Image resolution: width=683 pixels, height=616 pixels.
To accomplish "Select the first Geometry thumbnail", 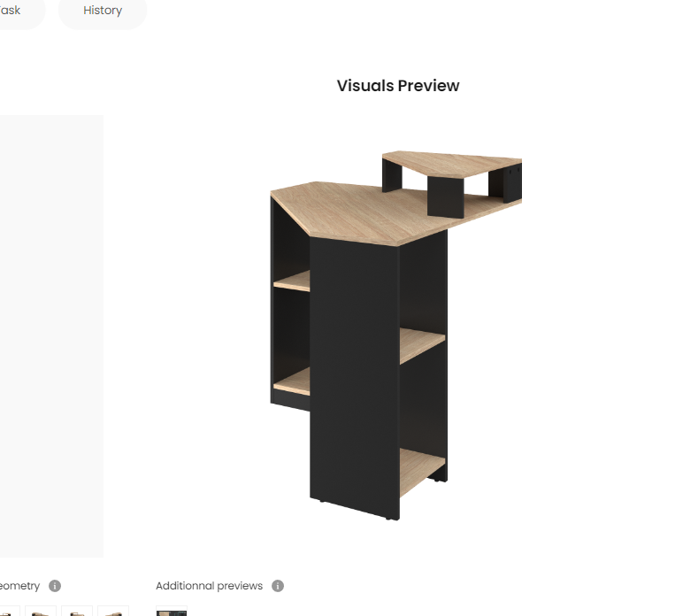I will click(x=10, y=611).
